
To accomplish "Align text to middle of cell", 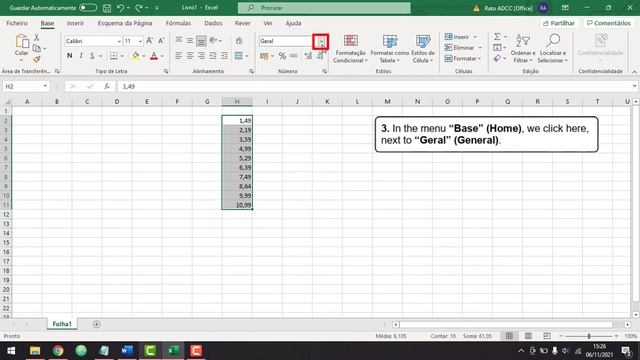I will click(190, 40).
